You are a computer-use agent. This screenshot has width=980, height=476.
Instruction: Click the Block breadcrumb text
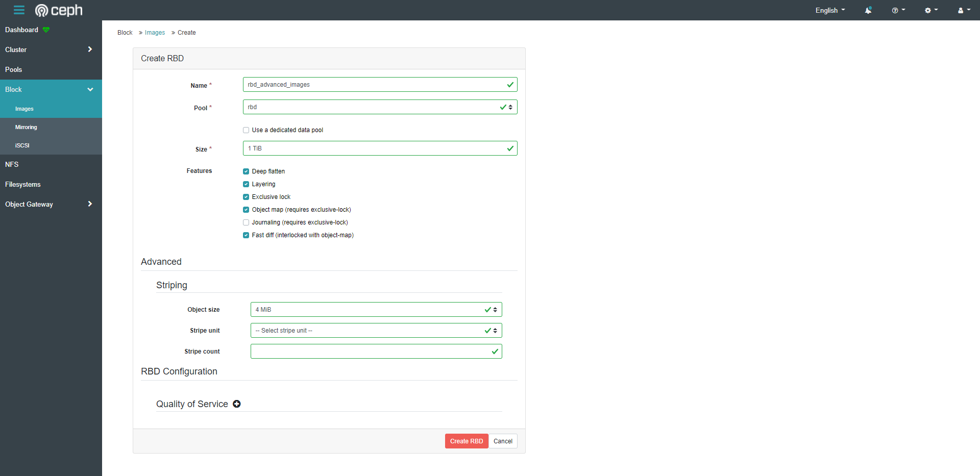(125, 33)
